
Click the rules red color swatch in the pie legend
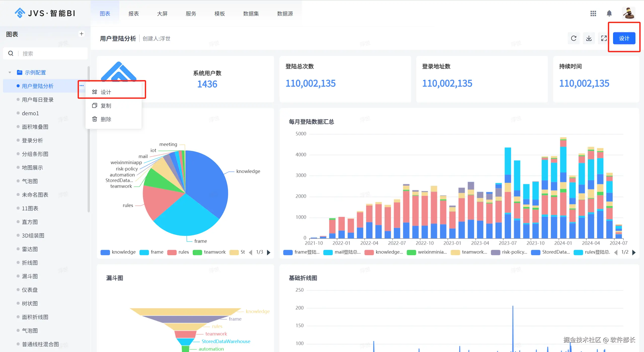click(x=172, y=252)
